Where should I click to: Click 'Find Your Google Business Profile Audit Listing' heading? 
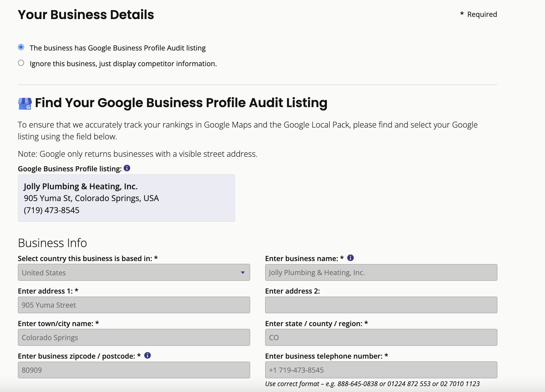pyautogui.click(x=181, y=103)
